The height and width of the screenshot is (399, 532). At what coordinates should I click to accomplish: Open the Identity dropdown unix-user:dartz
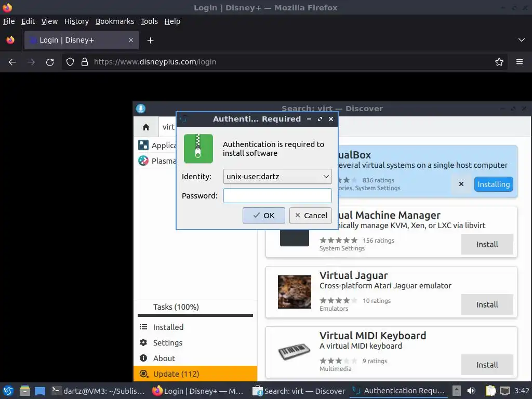click(277, 177)
